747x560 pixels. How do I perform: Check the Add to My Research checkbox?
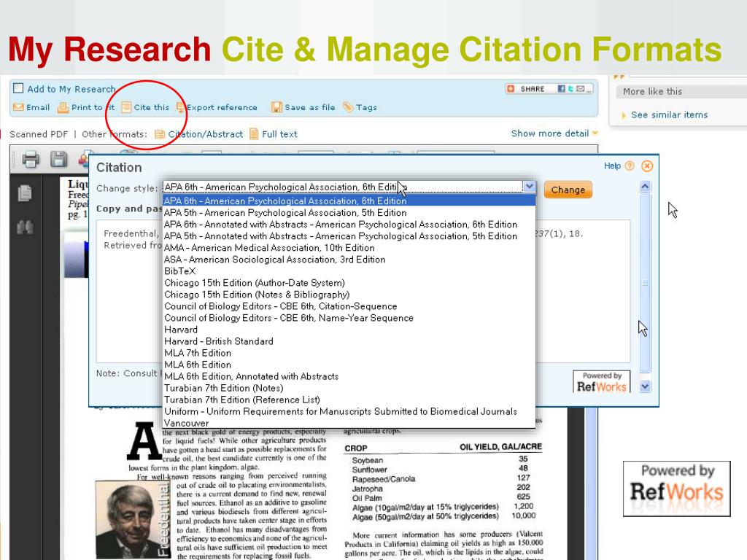coord(18,88)
